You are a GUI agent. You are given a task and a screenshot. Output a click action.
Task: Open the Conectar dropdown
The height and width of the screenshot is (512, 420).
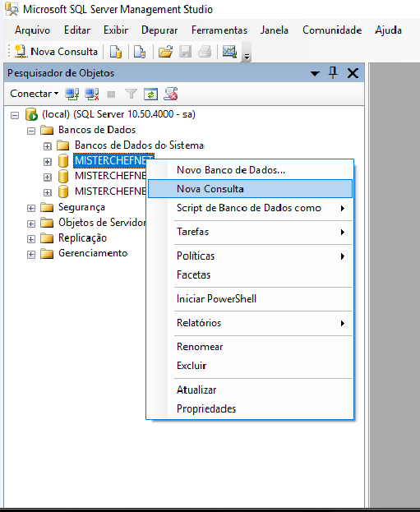coord(35,94)
